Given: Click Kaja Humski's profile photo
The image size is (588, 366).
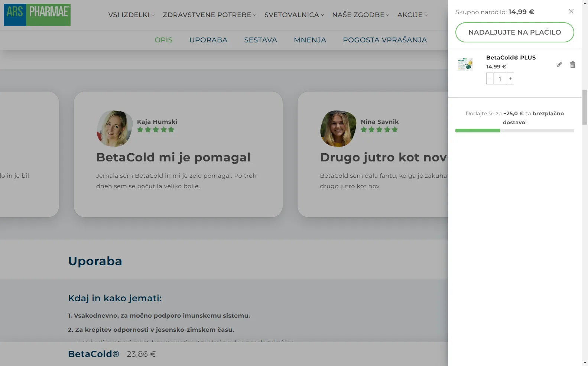Looking at the screenshot, I should [x=115, y=129].
